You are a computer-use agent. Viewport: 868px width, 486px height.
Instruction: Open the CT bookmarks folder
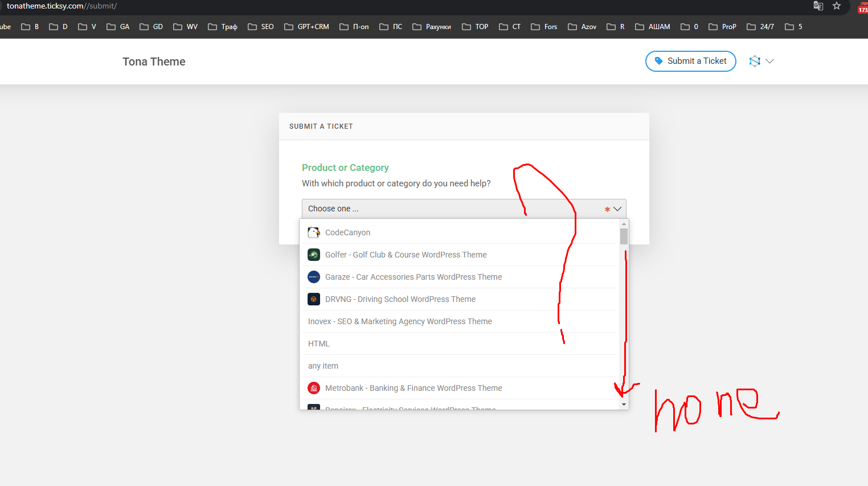510,27
